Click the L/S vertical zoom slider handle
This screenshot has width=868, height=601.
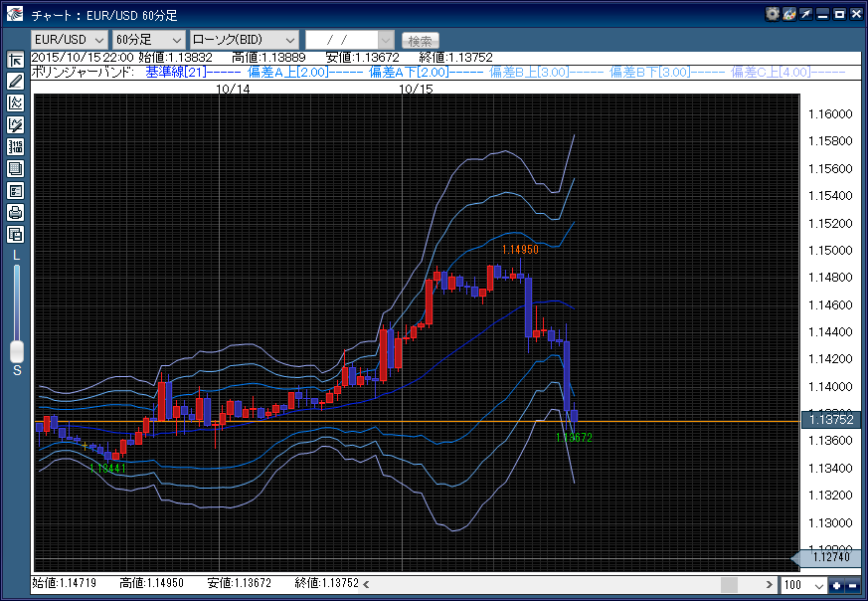pyautogui.click(x=17, y=351)
